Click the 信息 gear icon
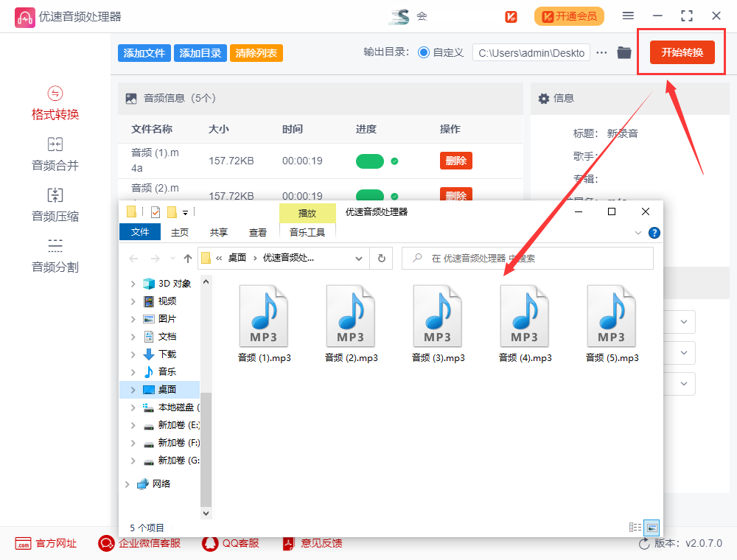The image size is (737, 560). (x=543, y=98)
